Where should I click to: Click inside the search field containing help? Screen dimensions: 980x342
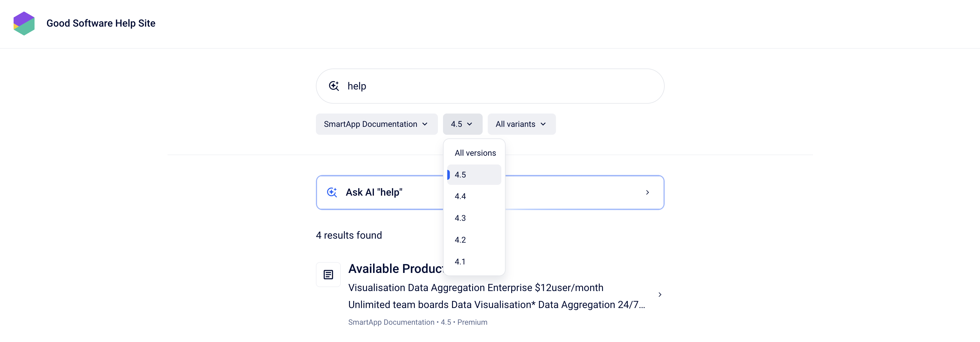tap(490, 86)
